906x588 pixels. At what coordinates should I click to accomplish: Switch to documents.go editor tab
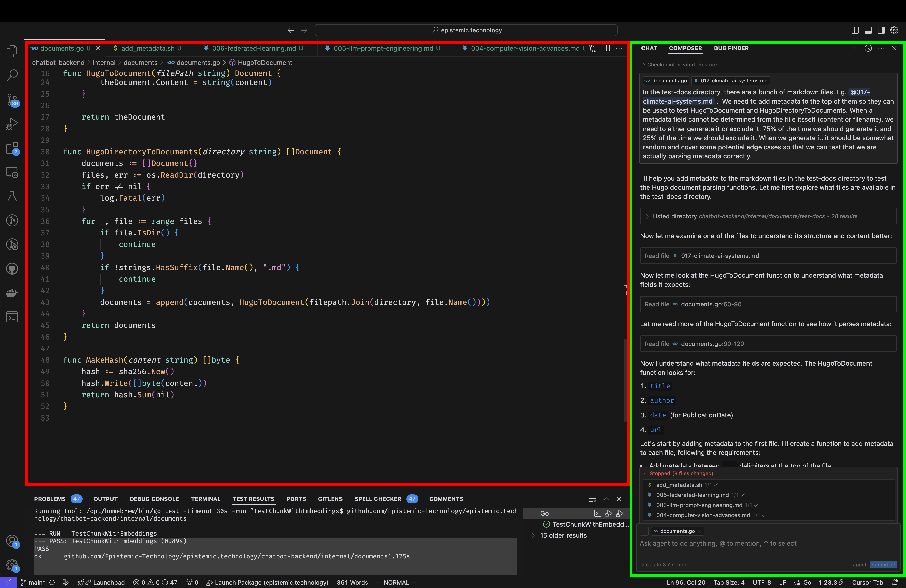[62, 48]
